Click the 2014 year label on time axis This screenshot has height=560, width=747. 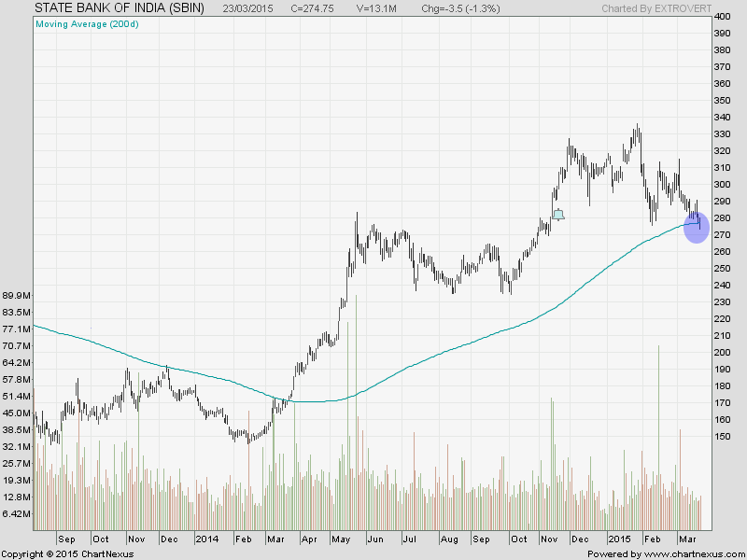205,539
